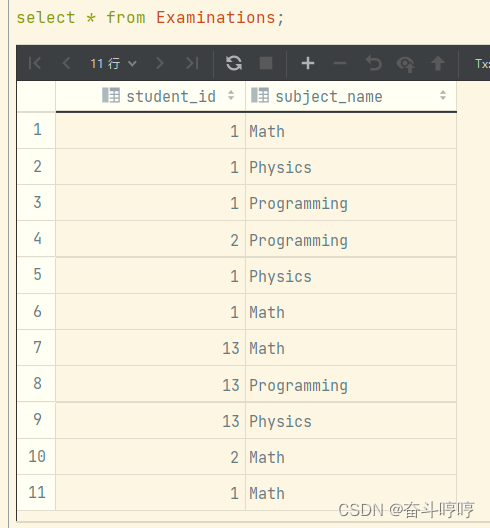Viewport: 490px width, 528px height.
Task: Reload the query result data
Action: [x=234, y=63]
